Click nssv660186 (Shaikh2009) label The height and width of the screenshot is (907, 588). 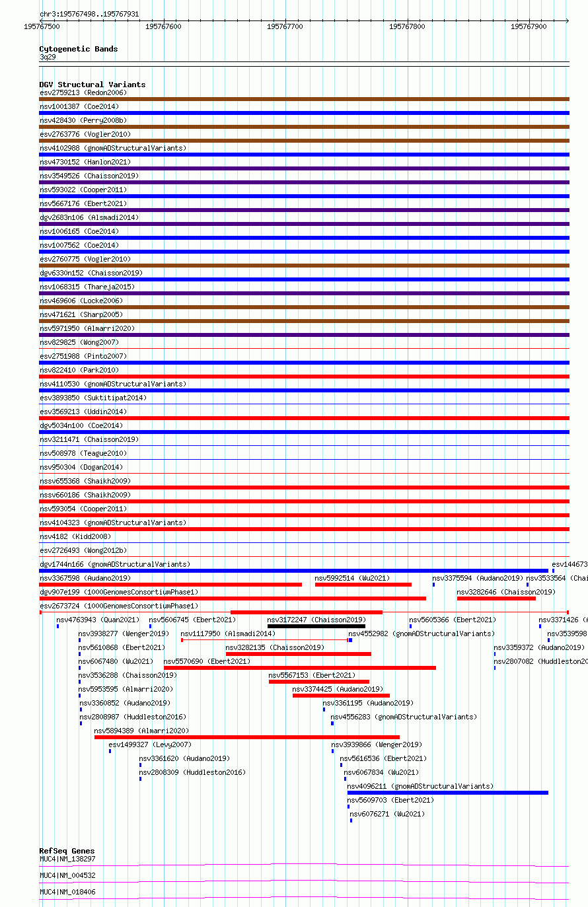[85, 495]
